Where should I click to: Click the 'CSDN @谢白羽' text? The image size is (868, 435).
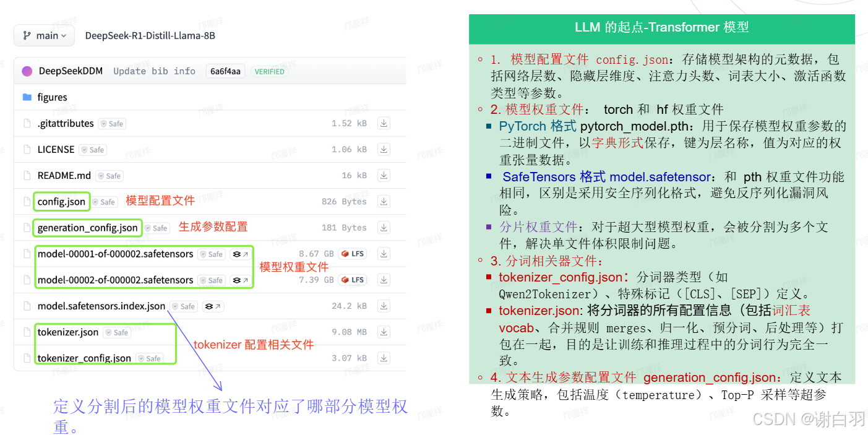(x=809, y=419)
